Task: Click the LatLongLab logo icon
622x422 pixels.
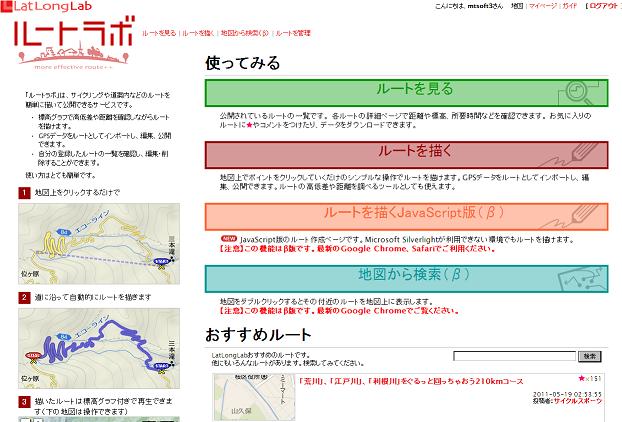Action: 8,7
